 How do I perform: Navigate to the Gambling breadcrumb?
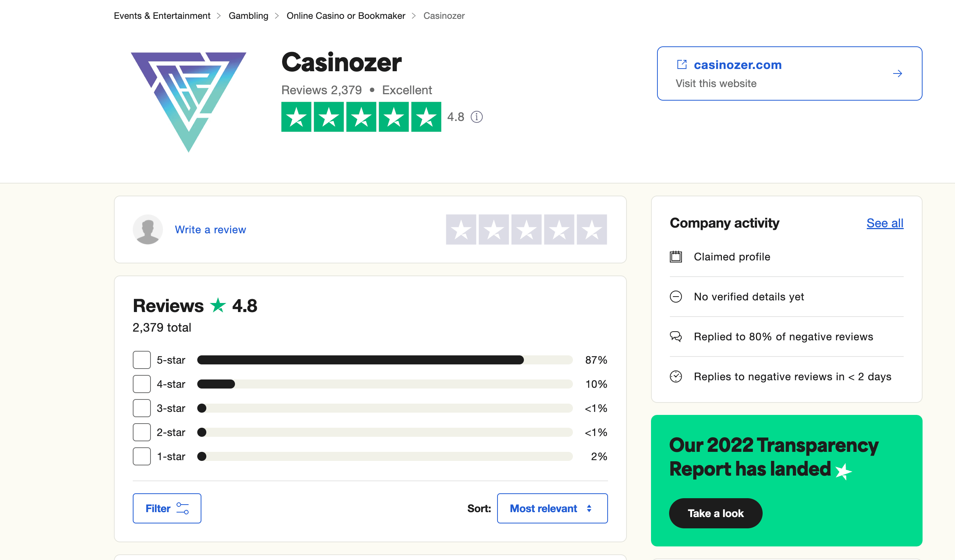point(248,15)
